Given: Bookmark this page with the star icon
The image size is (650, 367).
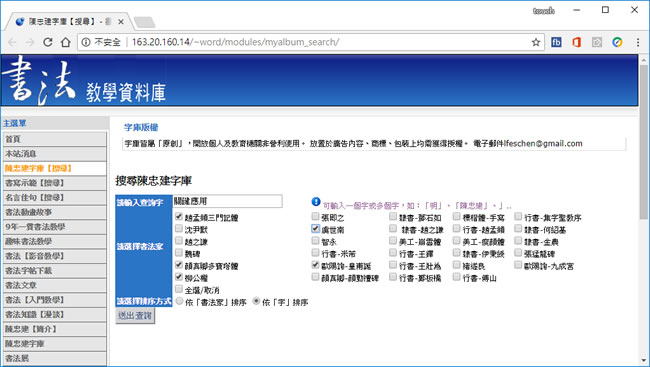Looking at the screenshot, I should pos(536,42).
